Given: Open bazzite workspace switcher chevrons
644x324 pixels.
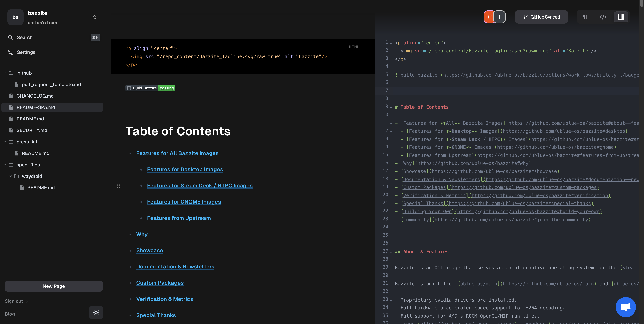Looking at the screenshot, I should pos(95,17).
